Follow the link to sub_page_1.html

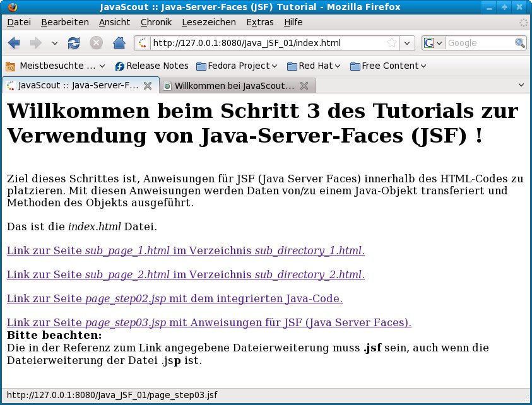coord(186,250)
